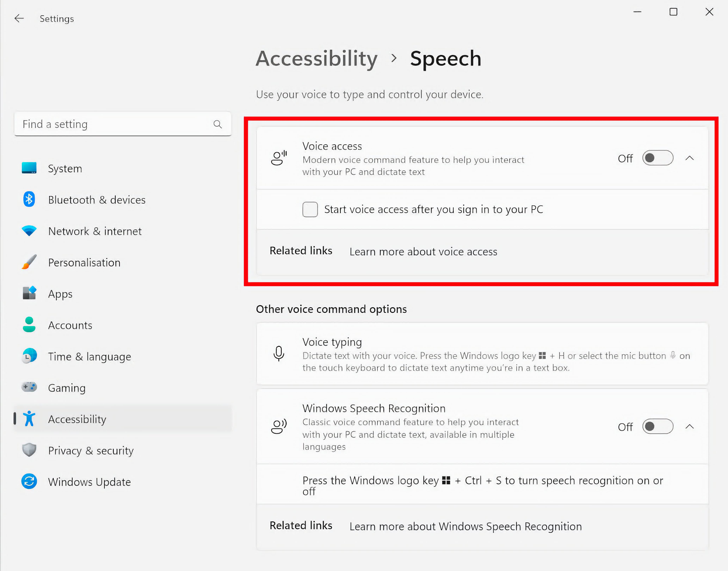This screenshot has height=571, width=728.
Task: Click the Windows Update sync icon
Action: (29, 482)
